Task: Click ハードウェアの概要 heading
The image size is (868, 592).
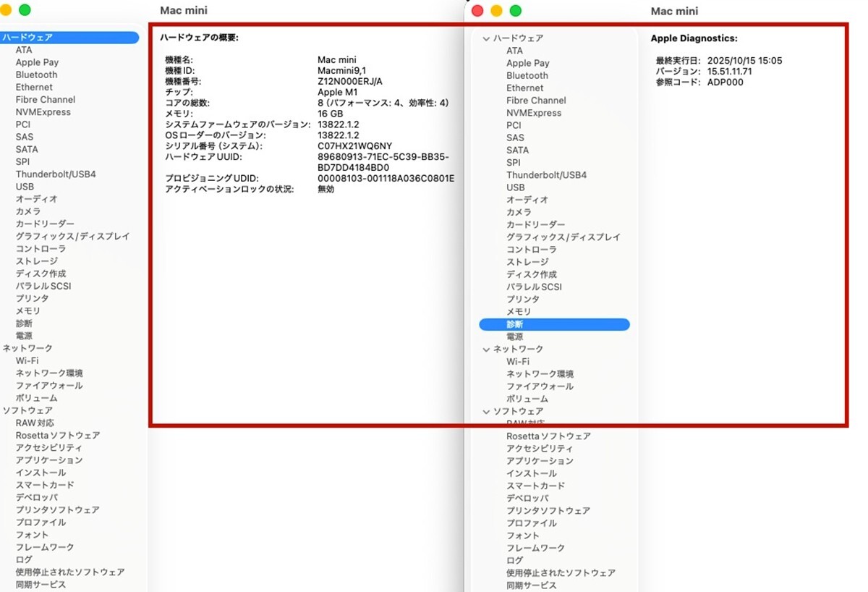Action: pos(200,38)
